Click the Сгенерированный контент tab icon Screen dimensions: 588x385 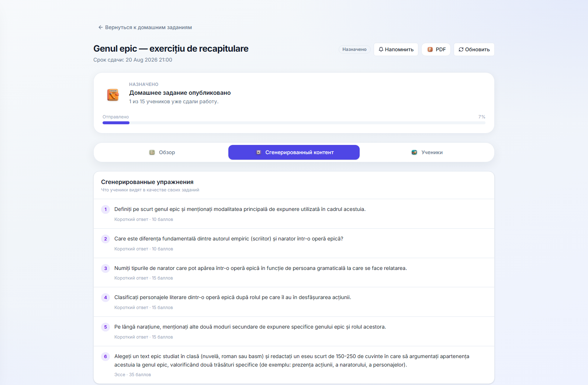coord(259,152)
